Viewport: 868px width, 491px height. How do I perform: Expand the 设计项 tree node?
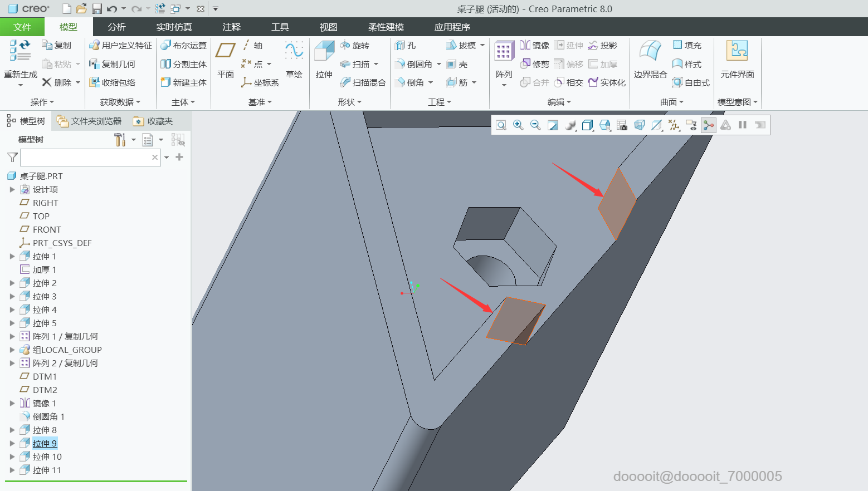(x=12, y=189)
